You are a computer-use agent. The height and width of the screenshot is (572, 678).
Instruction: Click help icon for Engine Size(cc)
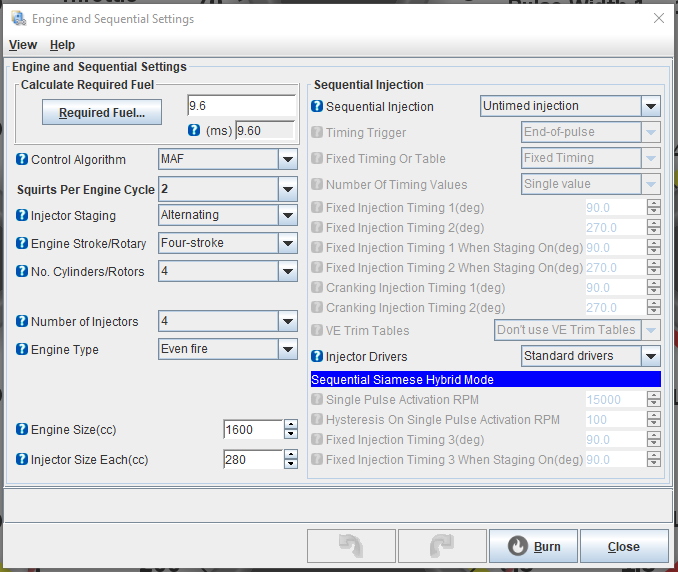[22, 429]
